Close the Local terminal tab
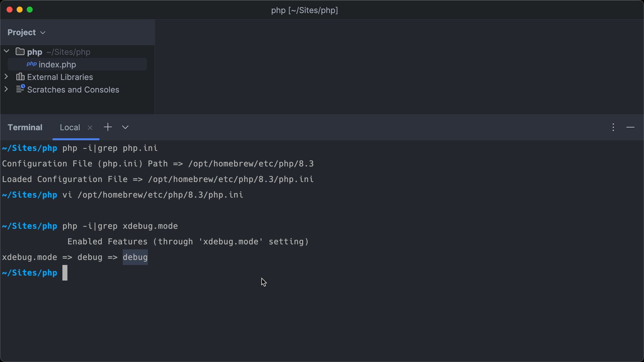 [90, 128]
